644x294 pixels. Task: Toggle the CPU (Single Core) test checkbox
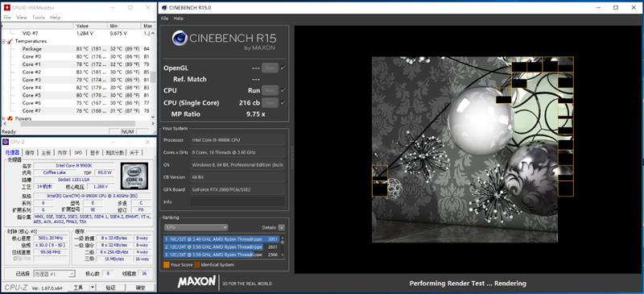coord(283,102)
